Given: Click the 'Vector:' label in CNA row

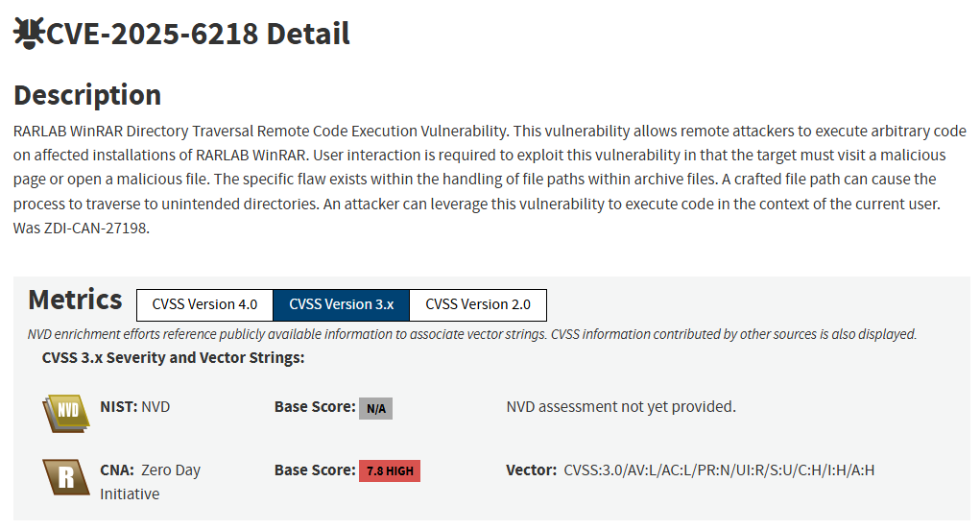Looking at the screenshot, I should coord(531,470).
